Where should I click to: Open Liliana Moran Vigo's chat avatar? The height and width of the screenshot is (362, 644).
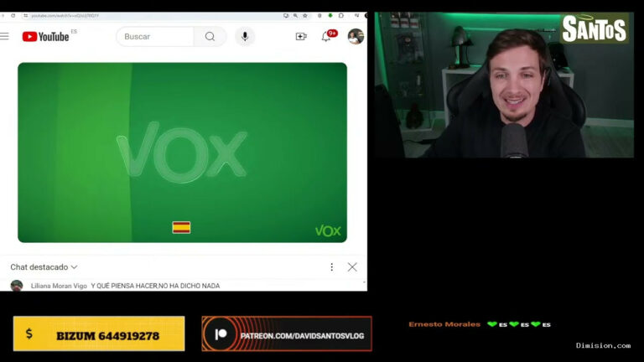click(17, 285)
